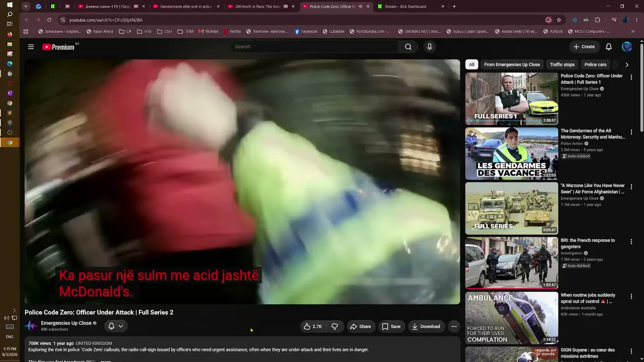Open the NGMail bookmark

pos(208,31)
